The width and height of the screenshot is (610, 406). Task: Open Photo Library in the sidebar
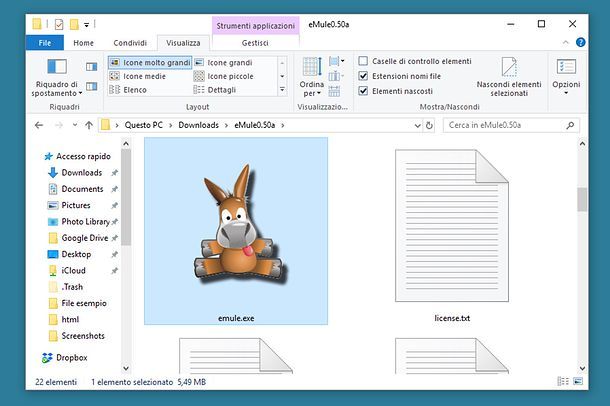(79, 222)
